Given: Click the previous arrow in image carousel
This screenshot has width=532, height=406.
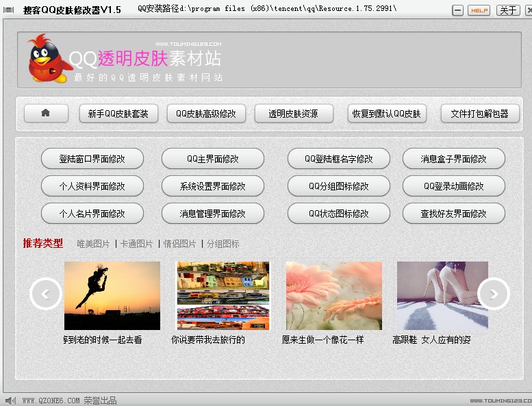Looking at the screenshot, I should pos(46,294).
